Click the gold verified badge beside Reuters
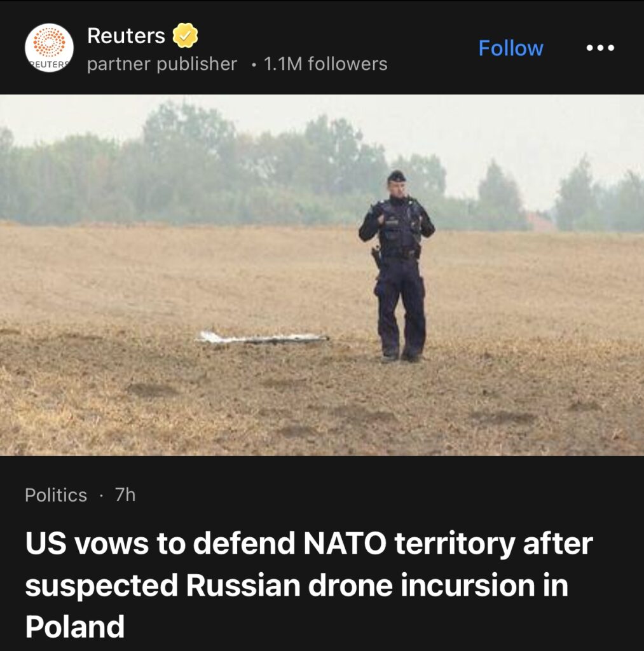 tap(185, 36)
